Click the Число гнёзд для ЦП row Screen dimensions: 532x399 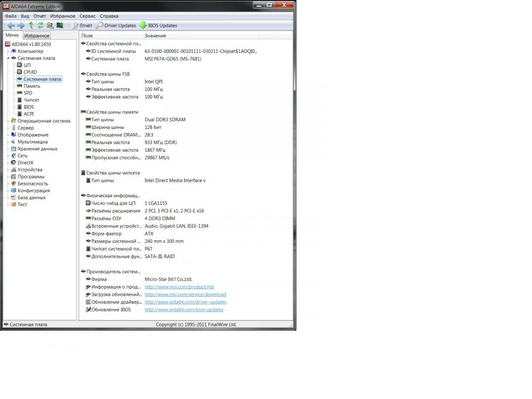pos(126,203)
